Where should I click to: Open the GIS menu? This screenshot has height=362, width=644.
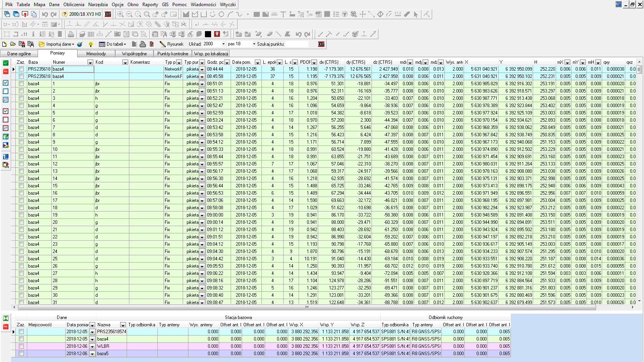pyautogui.click(x=165, y=5)
